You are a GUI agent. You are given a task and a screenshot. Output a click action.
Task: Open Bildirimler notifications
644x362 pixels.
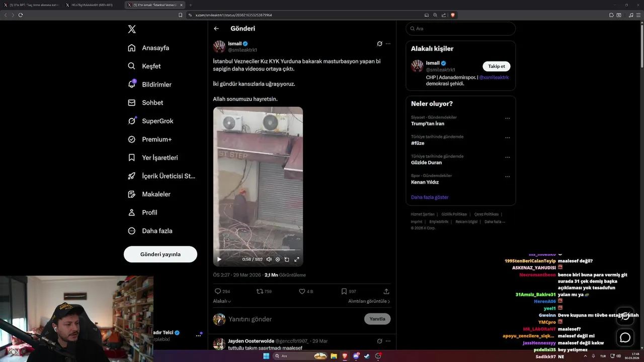(149, 84)
